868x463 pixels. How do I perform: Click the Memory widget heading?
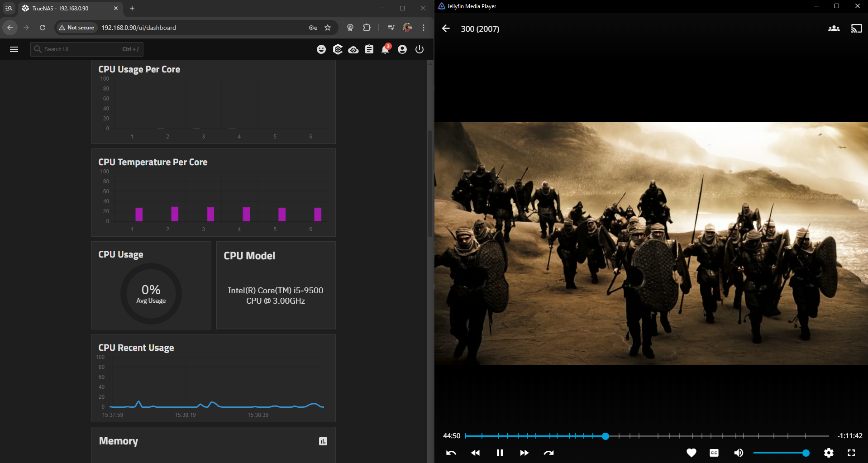point(119,441)
